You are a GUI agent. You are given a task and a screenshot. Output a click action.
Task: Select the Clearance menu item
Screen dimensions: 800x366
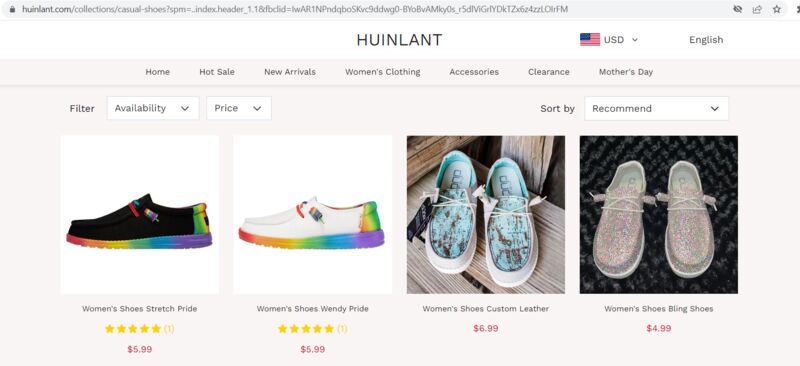pos(548,72)
